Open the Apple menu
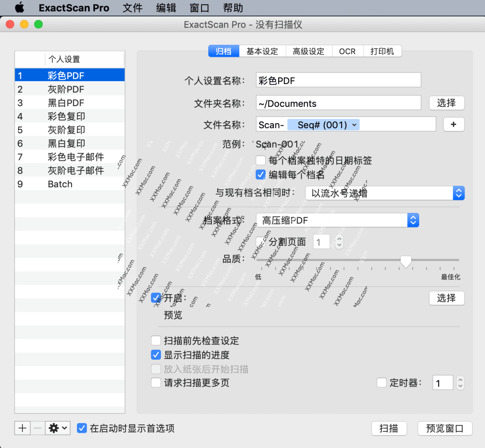 19,8
